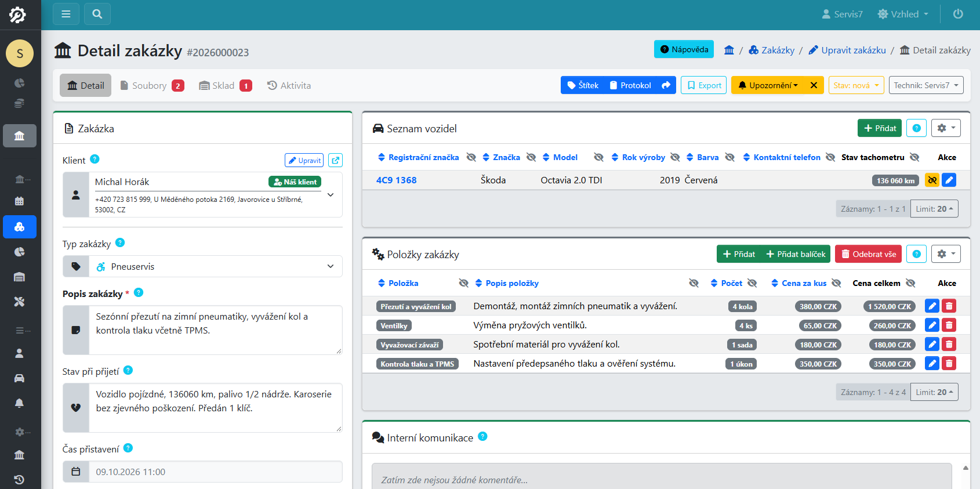Open the Stav: nová status dropdown
Screen dimensions: 980x489
coord(856,85)
